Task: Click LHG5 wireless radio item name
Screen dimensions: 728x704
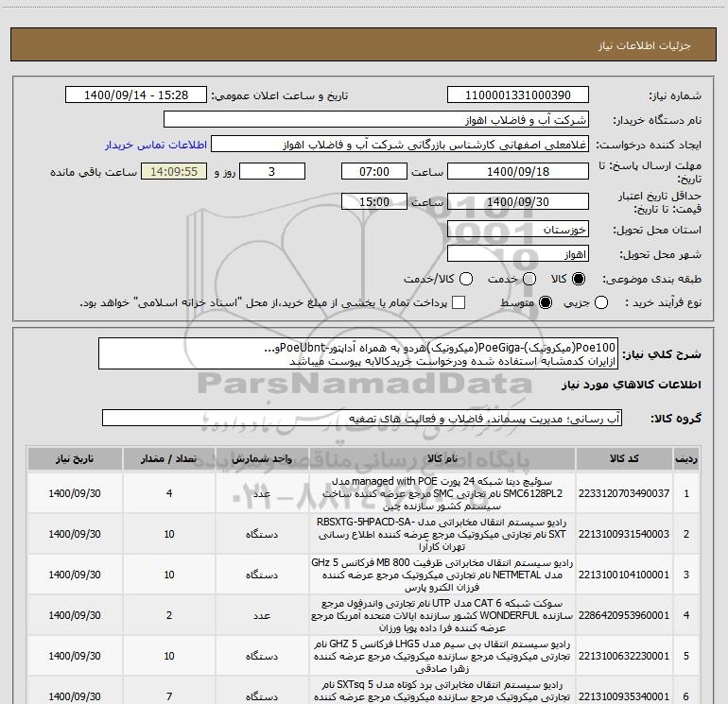Action: click(x=442, y=656)
